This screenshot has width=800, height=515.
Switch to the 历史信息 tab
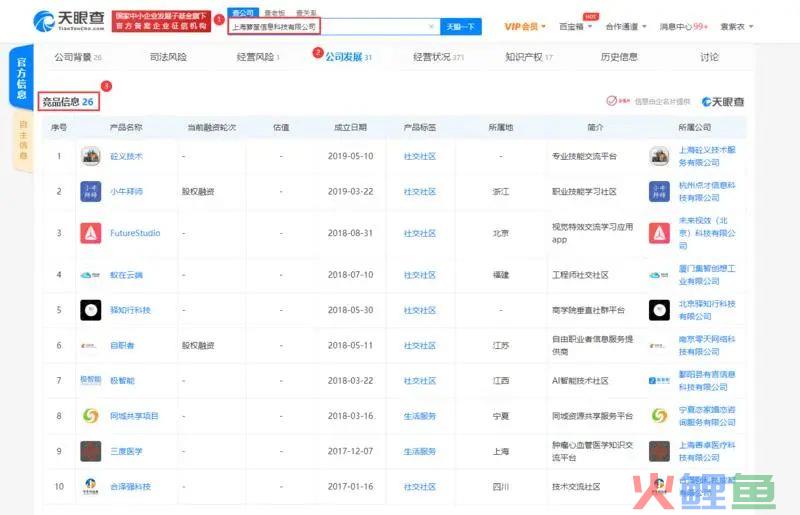tap(619, 57)
